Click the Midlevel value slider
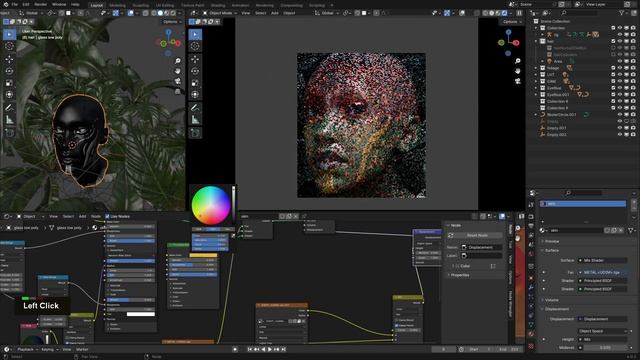 point(606,348)
